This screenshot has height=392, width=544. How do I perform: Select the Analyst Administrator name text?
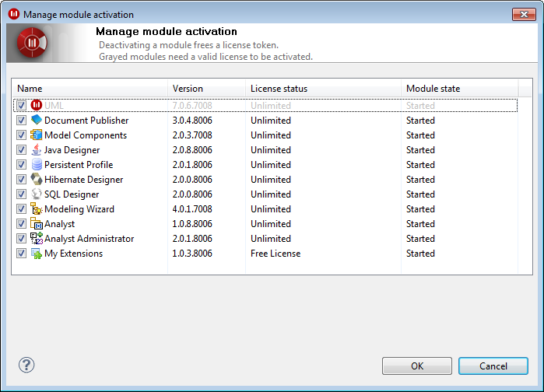[89, 239]
